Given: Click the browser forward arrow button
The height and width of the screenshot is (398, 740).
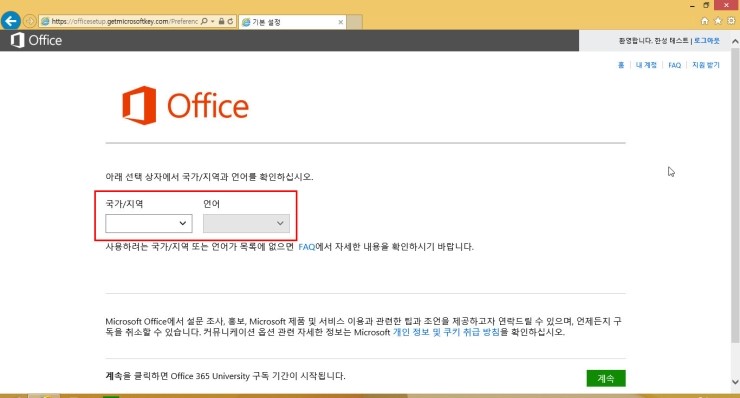Looking at the screenshot, I should 30,21.
